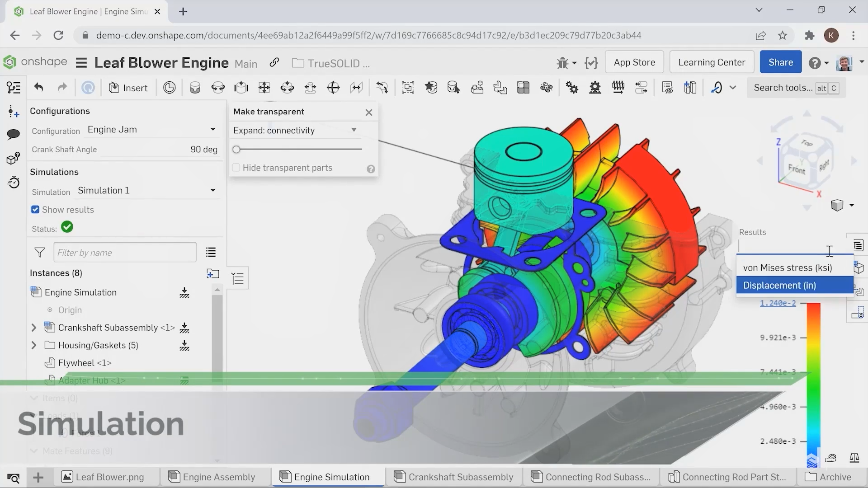Click the list view icon beside filter

(x=211, y=252)
